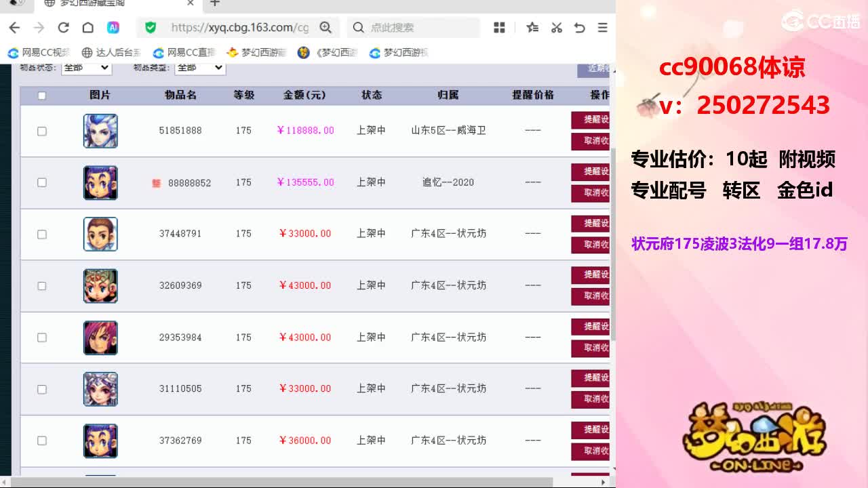Click the price ¥118888.00
868x488 pixels.
[x=305, y=130]
